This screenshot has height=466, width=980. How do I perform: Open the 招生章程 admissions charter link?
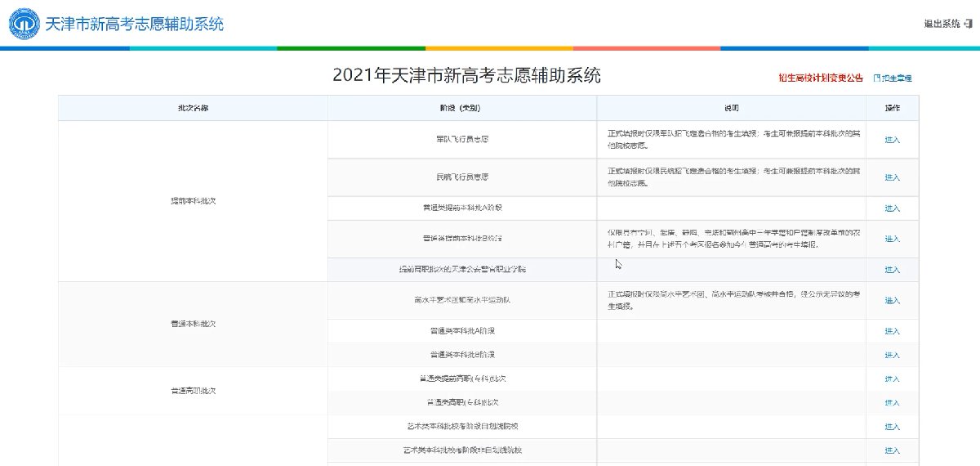[897, 78]
